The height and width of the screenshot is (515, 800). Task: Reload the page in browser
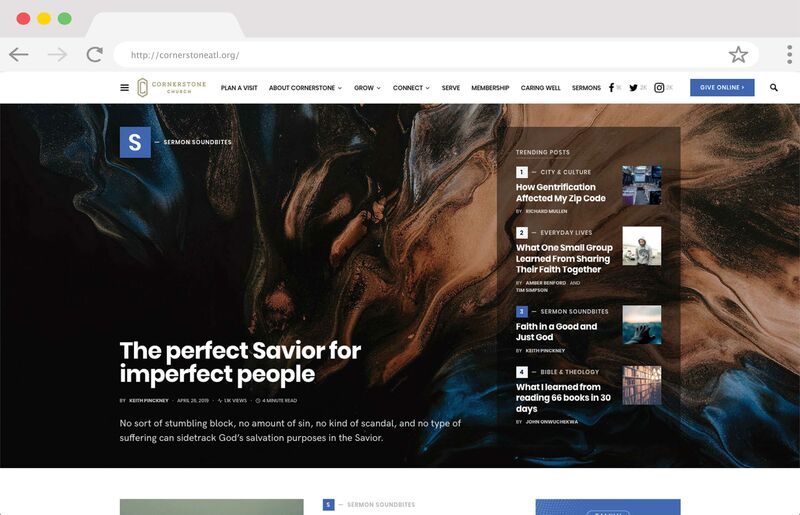pos(94,55)
